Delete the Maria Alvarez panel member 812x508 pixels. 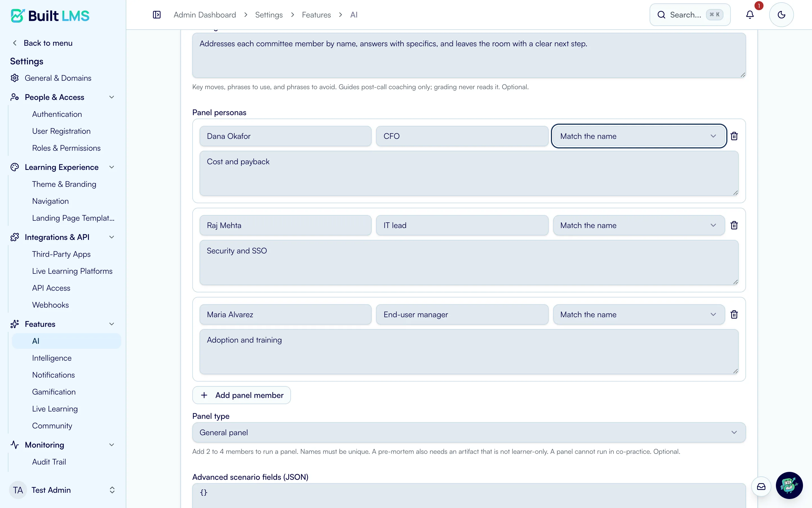pyautogui.click(x=734, y=314)
